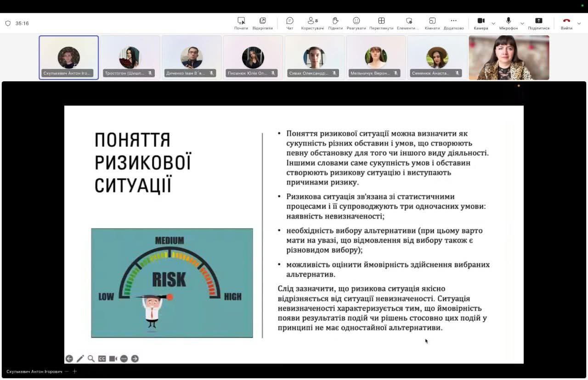
Task: Expand the microphone options dropdown arrow
Action: 522,23
